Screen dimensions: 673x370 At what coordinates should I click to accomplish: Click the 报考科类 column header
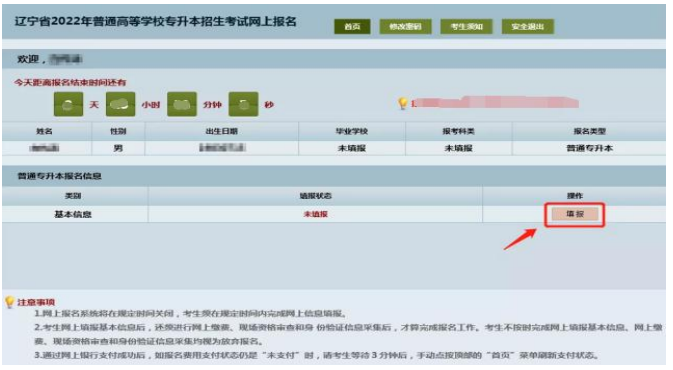point(458,131)
